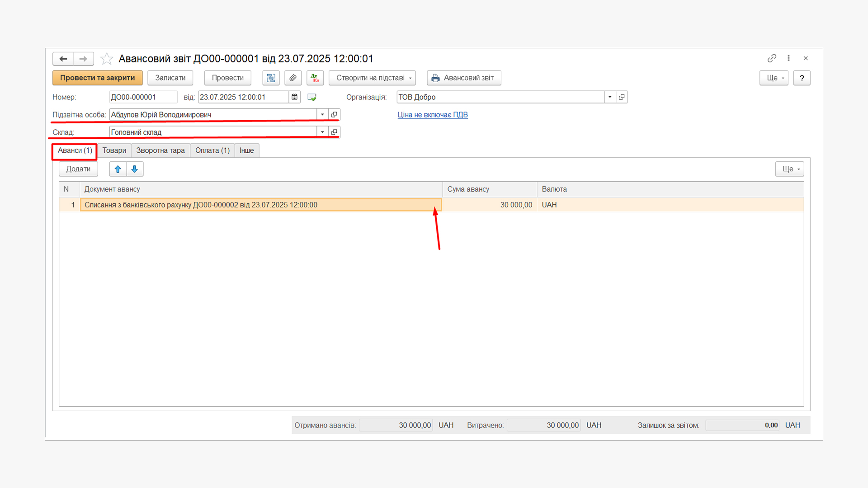Expand Підзвітна особа dropdown list
Image resolution: width=868 pixels, height=488 pixels.
pos(322,115)
